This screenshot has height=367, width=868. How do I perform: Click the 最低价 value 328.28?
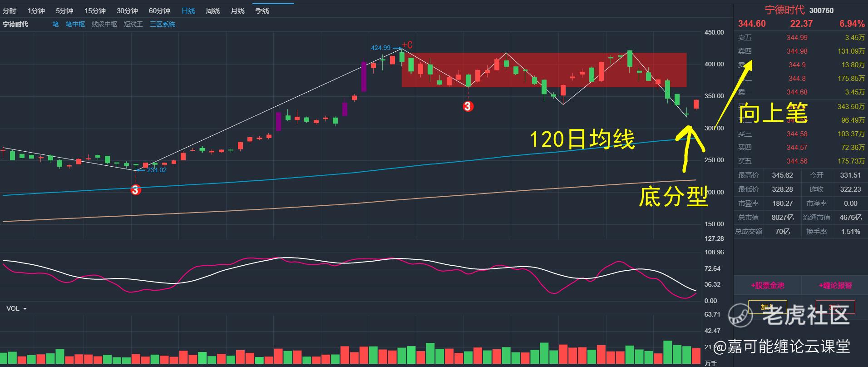[x=782, y=189]
